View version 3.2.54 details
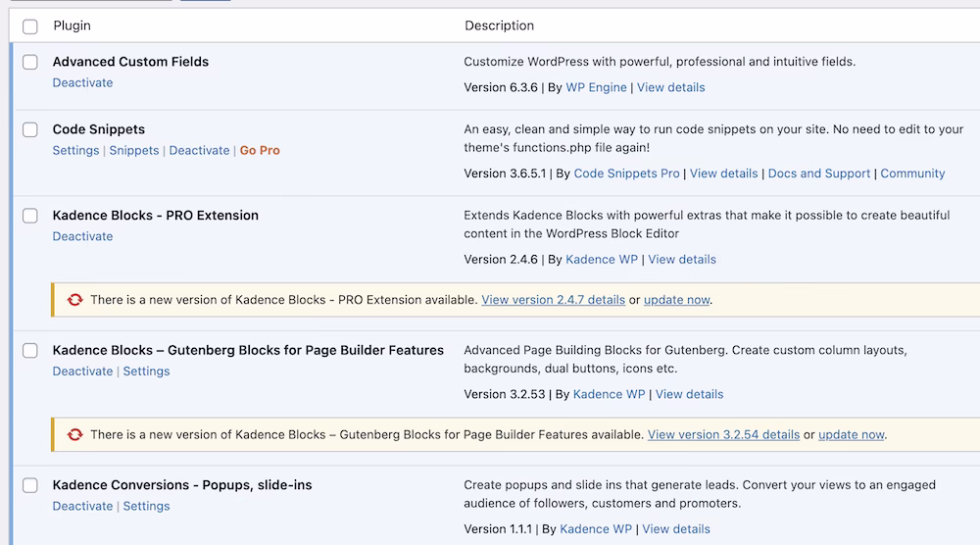980x545 pixels. tap(724, 435)
